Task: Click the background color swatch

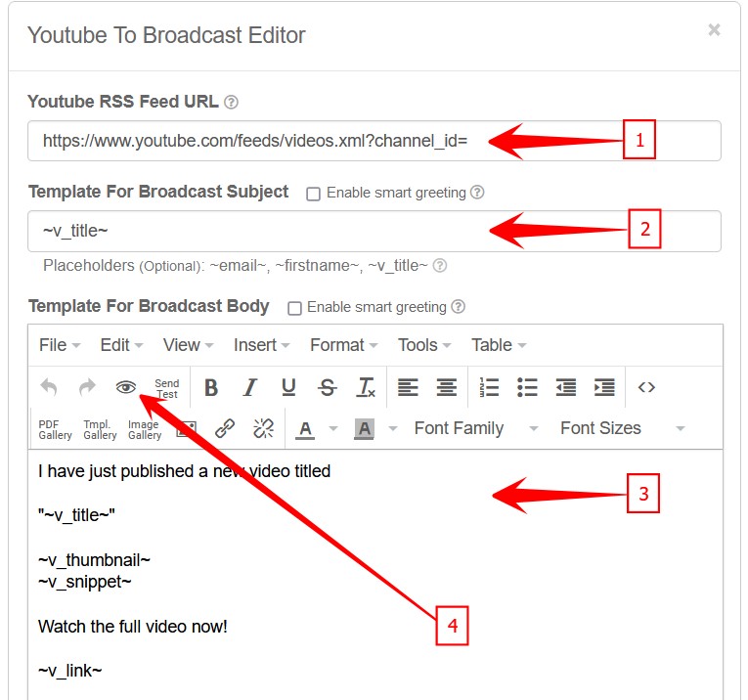Action: point(365,428)
